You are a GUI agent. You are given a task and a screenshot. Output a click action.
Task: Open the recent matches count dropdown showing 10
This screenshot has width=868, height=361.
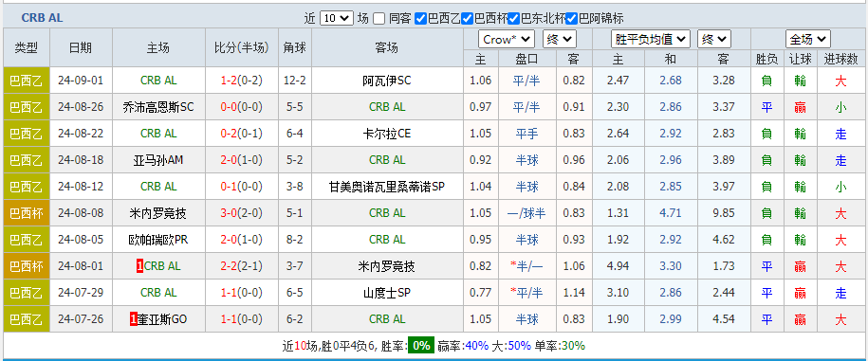337,18
